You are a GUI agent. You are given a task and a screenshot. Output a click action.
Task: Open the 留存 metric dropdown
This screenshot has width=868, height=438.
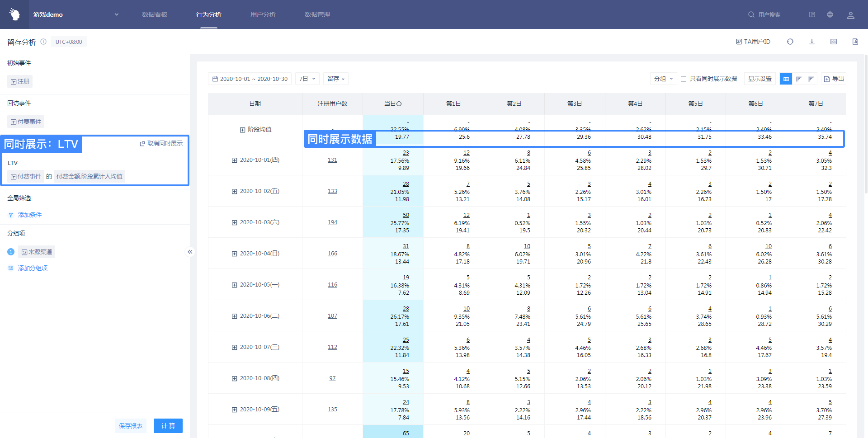tap(335, 79)
